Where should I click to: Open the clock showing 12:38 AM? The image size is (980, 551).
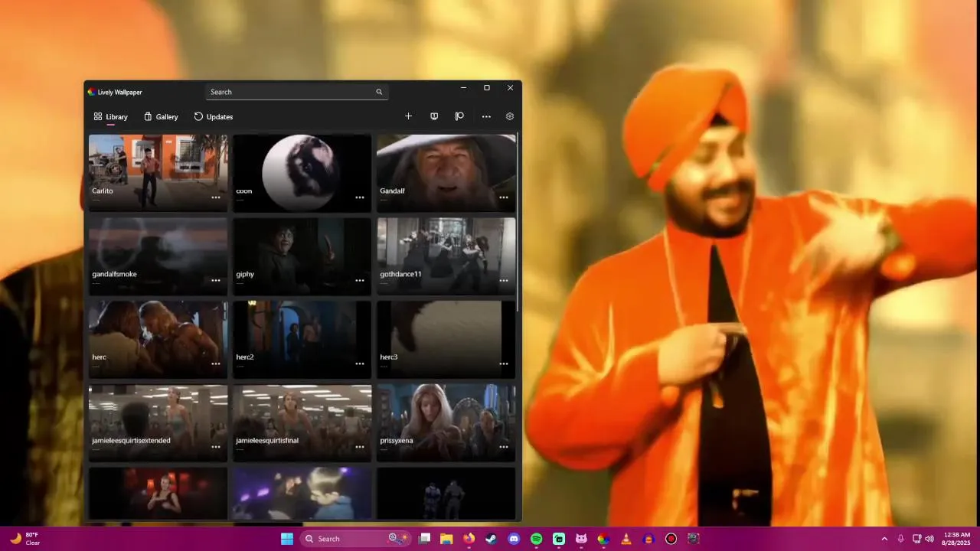tap(956, 539)
